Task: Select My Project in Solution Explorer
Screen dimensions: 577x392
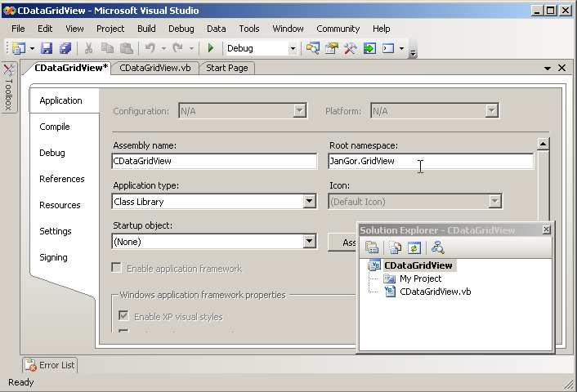Action: (421, 278)
